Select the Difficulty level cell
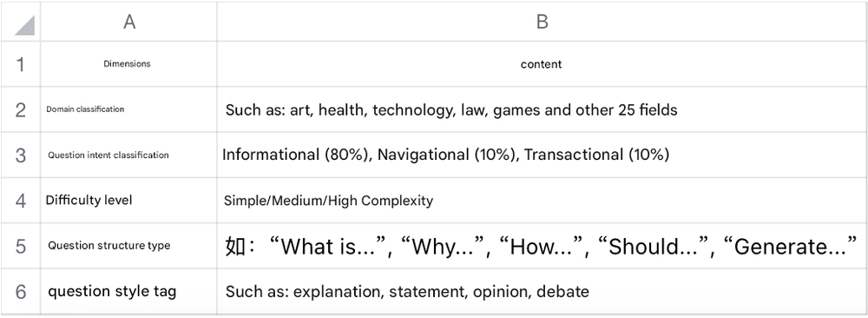The width and height of the screenshot is (868, 318). 129,201
